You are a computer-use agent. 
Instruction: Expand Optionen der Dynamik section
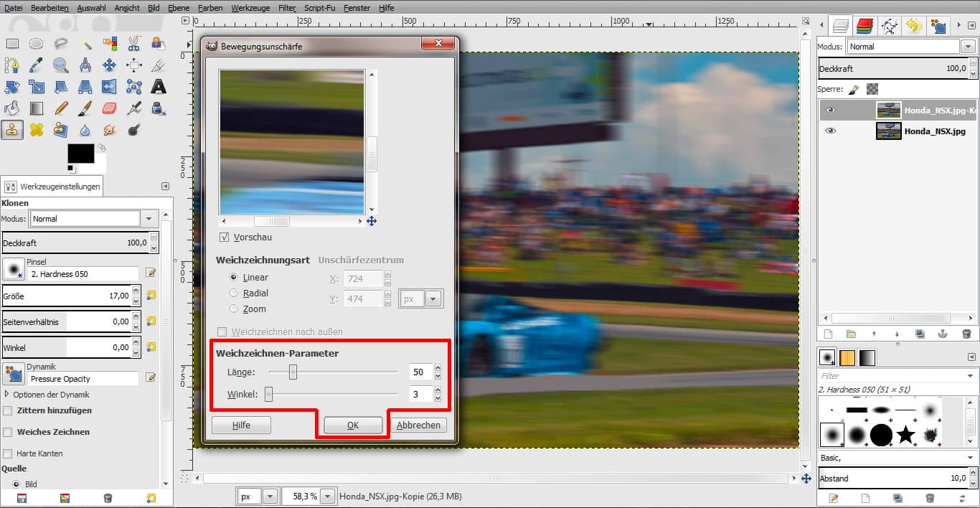7,395
